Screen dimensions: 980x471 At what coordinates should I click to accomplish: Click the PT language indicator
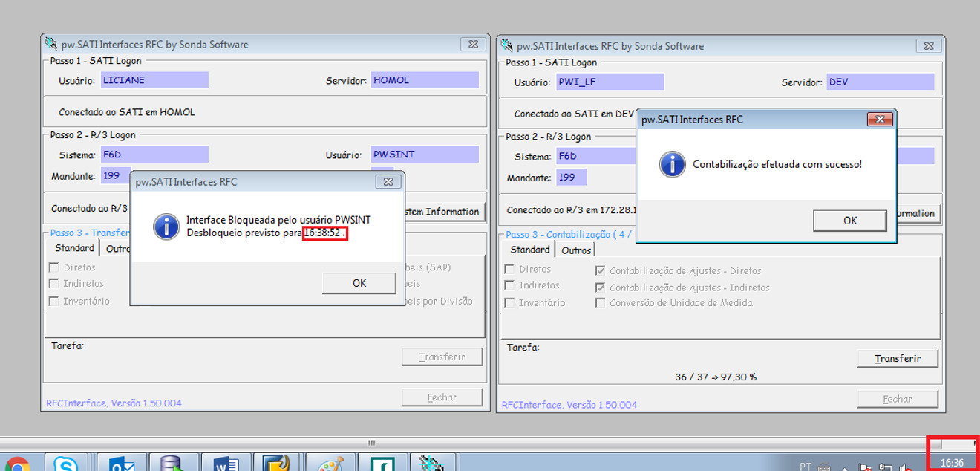(x=806, y=466)
